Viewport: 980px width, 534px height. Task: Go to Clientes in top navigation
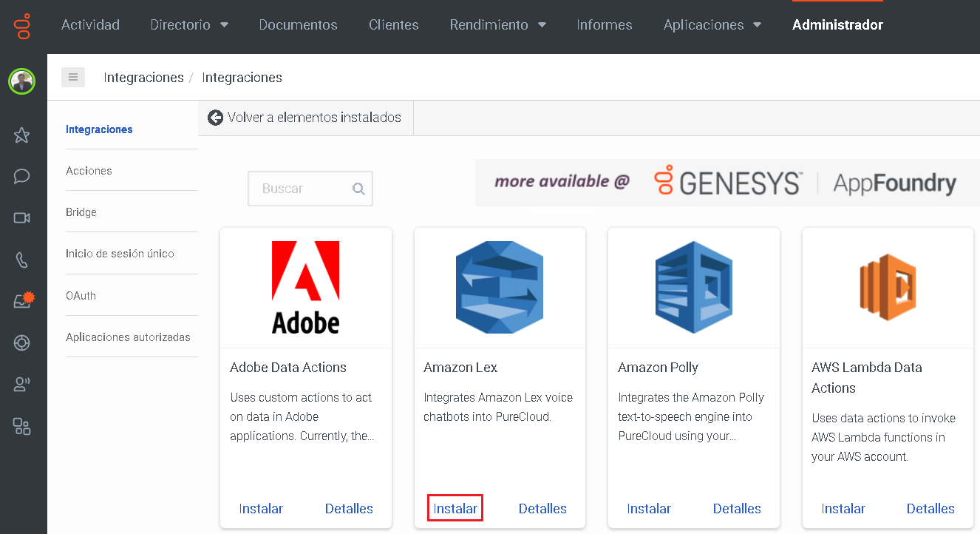(394, 25)
